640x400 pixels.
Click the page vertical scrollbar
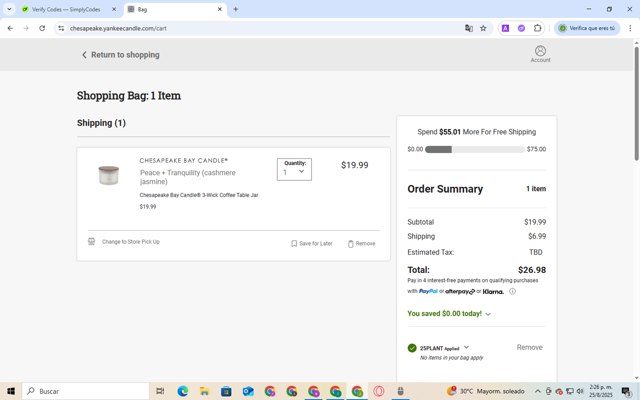pyautogui.click(x=636, y=103)
